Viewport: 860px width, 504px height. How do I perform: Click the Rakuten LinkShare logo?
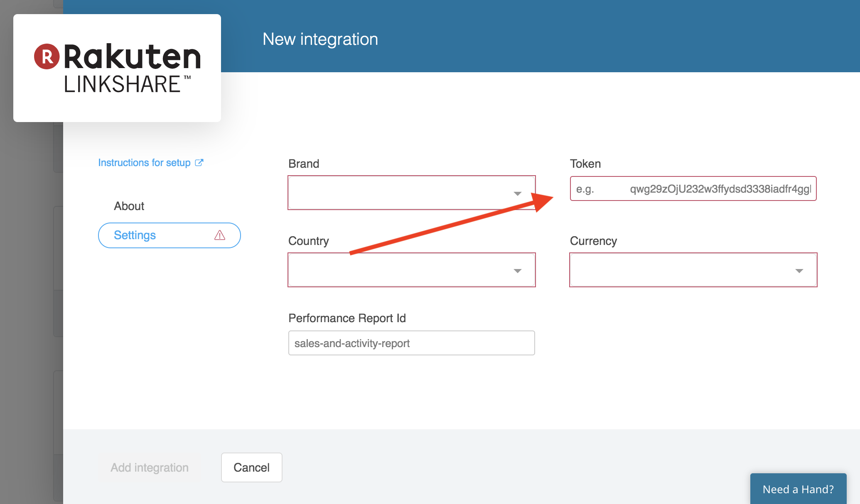(117, 68)
